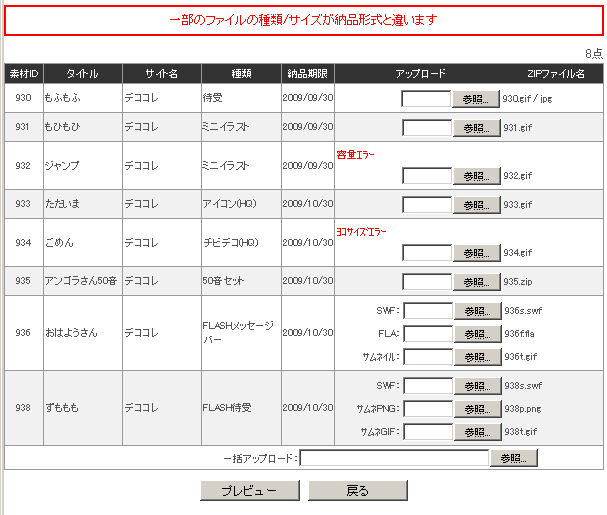
Task: Browse PNG thumbnail for 938p.png
Action: [476, 409]
